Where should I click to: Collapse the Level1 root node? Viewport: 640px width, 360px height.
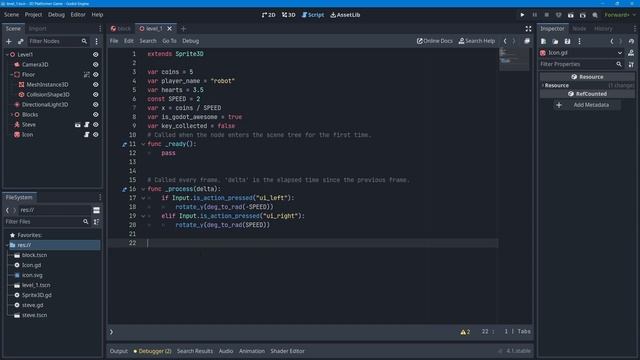pos(7,54)
